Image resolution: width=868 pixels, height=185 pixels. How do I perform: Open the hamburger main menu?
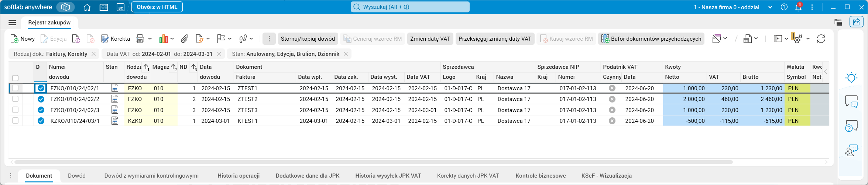pyautogui.click(x=12, y=23)
